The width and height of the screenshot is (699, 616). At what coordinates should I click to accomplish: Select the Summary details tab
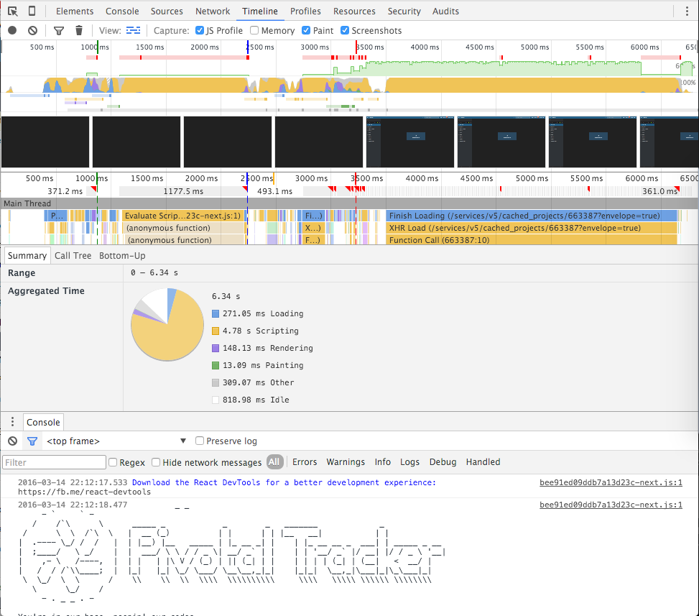tap(27, 256)
